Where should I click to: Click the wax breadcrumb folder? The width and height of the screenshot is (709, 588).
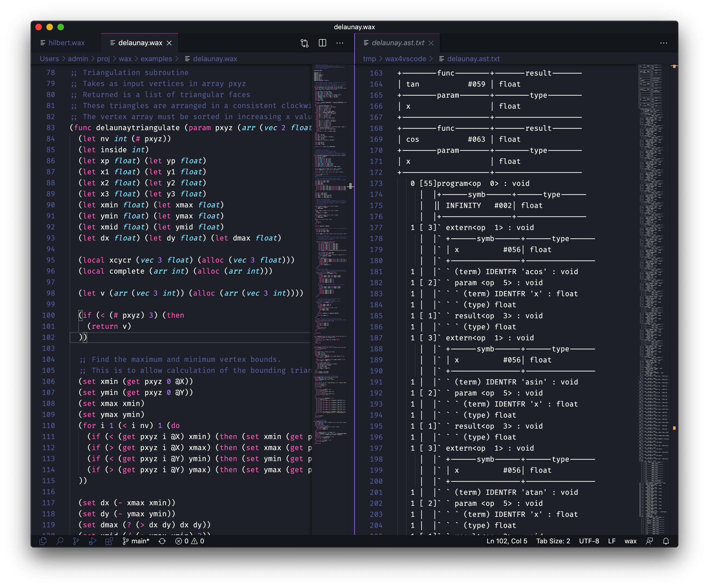(125, 59)
